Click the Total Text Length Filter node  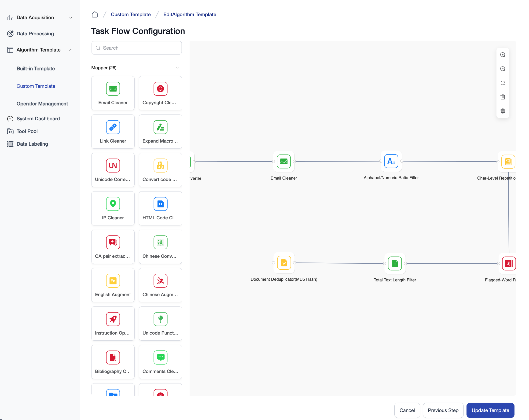[x=395, y=263]
